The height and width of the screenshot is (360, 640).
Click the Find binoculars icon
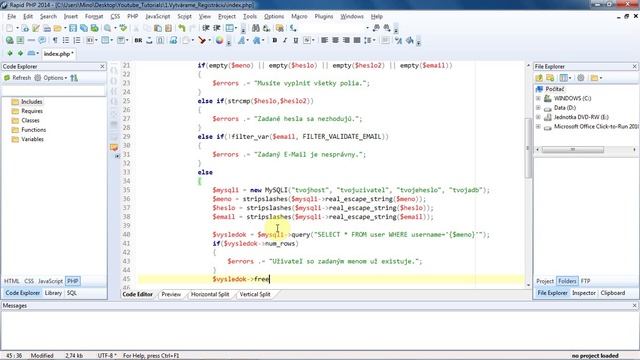[x=256, y=28]
